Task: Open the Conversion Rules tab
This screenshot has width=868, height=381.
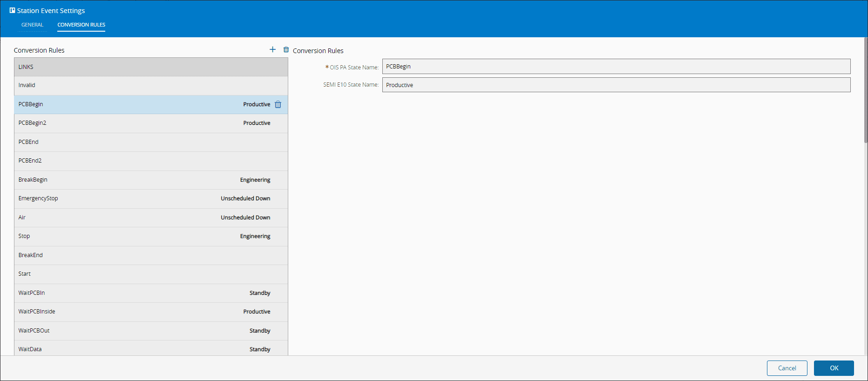Action: 81,25
